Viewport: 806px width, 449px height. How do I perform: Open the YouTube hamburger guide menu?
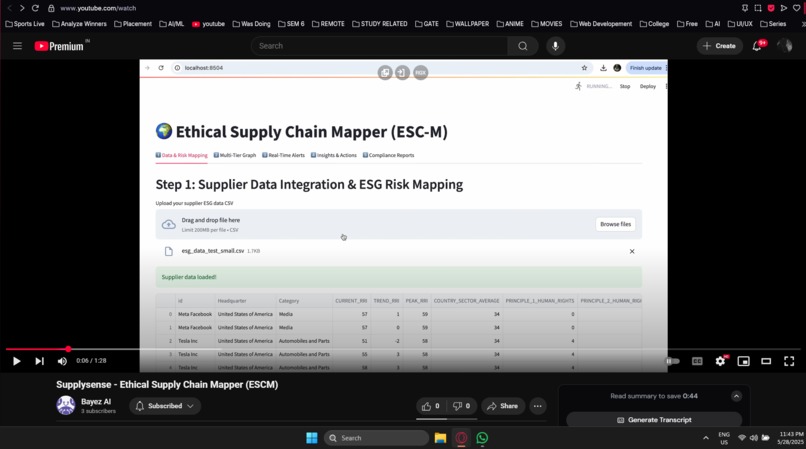click(17, 46)
